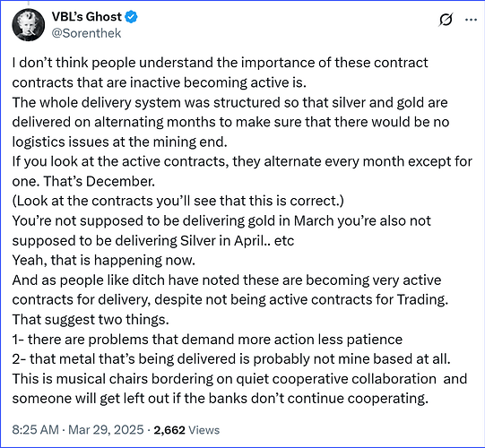
Task: Click the "That suggest two things." line
Action: 91,320
